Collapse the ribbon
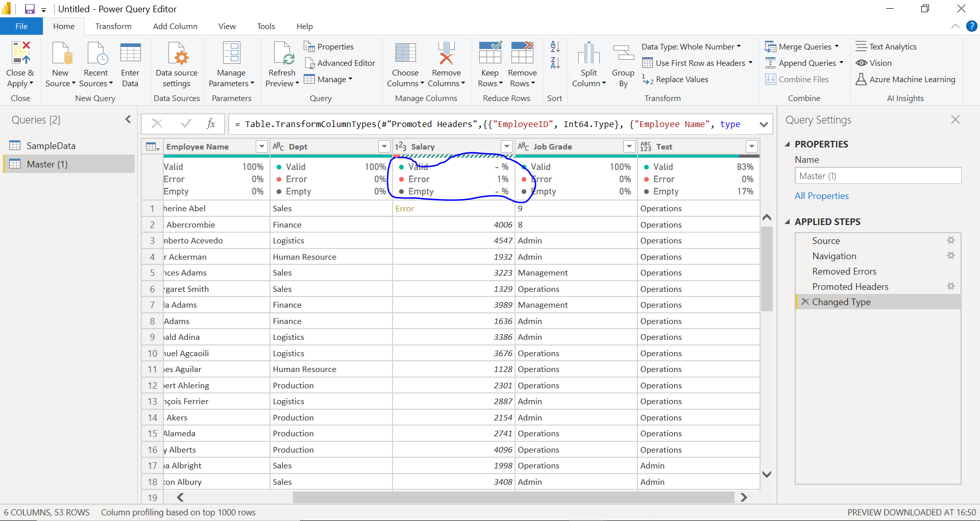Screen dimensions: 980x521 coord(955,26)
